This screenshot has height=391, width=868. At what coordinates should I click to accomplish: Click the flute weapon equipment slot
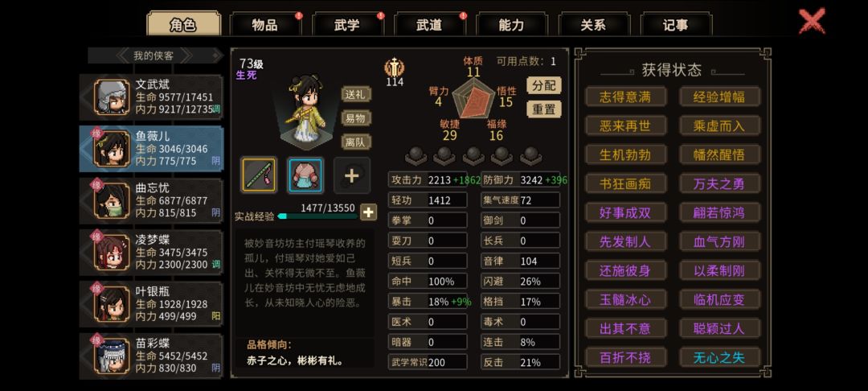point(259,175)
